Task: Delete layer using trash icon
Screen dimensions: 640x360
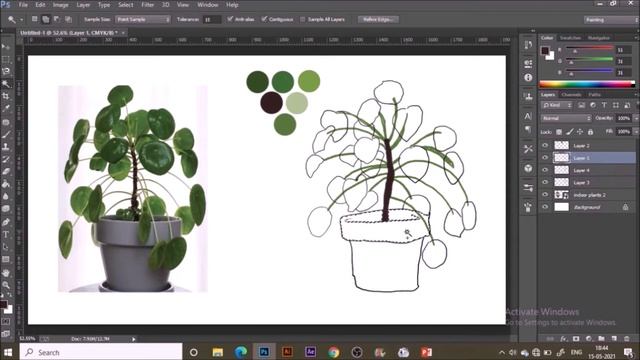Action: (x=627, y=338)
